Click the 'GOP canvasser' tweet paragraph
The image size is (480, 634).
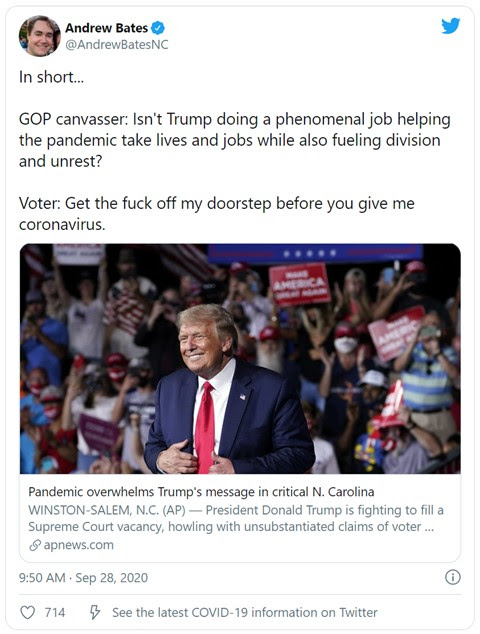235,140
